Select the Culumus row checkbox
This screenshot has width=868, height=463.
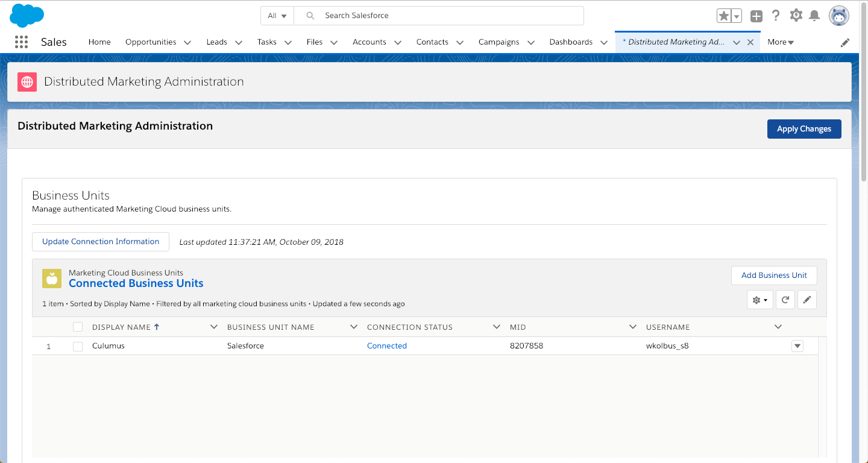pos(78,346)
